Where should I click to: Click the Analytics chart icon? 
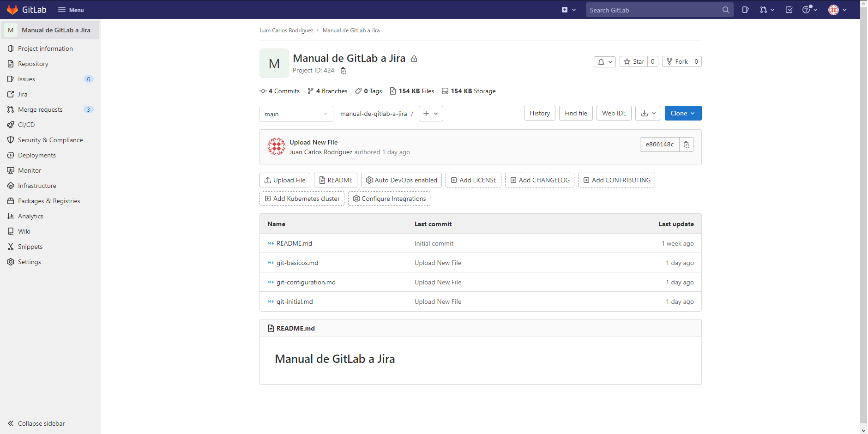click(x=11, y=216)
